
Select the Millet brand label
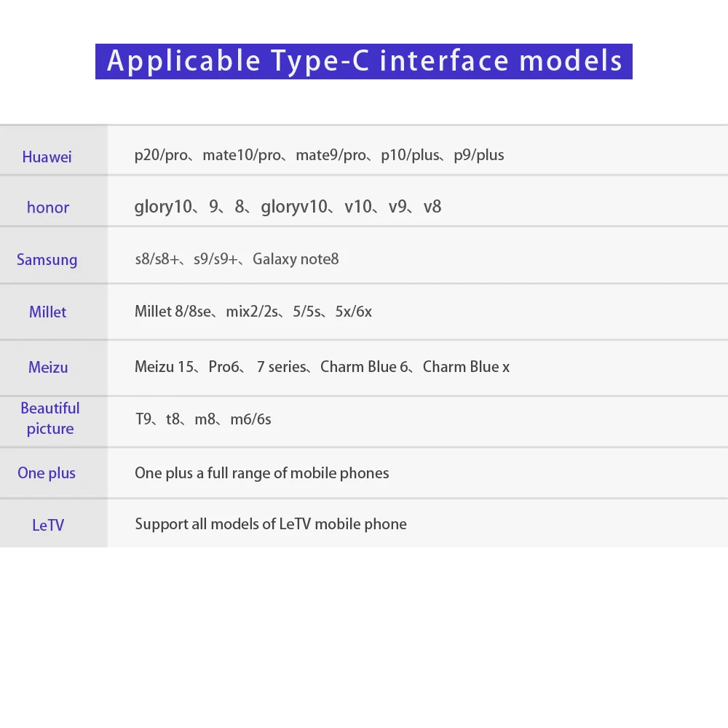pyautogui.click(x=48, y=312)
